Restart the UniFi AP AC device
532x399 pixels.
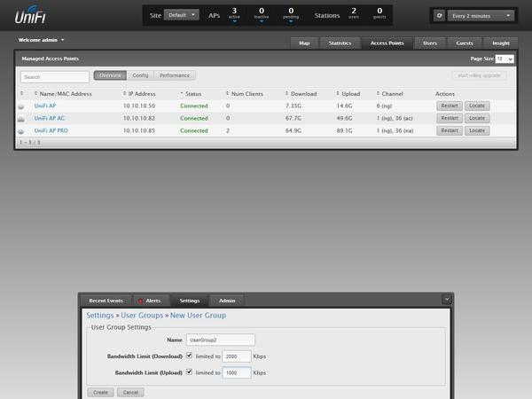click(450, 118)
